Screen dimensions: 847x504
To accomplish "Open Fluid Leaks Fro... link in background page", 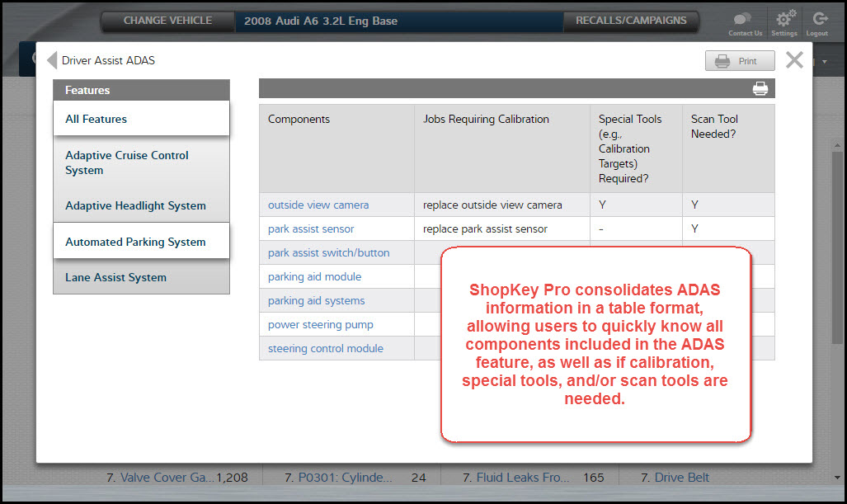I will [x=523, y=478].
